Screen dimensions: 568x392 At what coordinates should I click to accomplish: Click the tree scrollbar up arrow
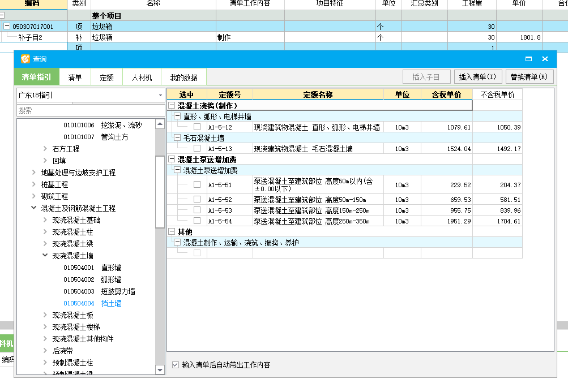pyautogui.click(x=160, y=124)
